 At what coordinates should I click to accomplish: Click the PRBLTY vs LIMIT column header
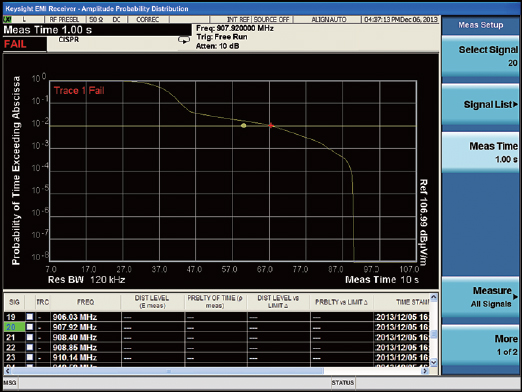coord(341,302)
